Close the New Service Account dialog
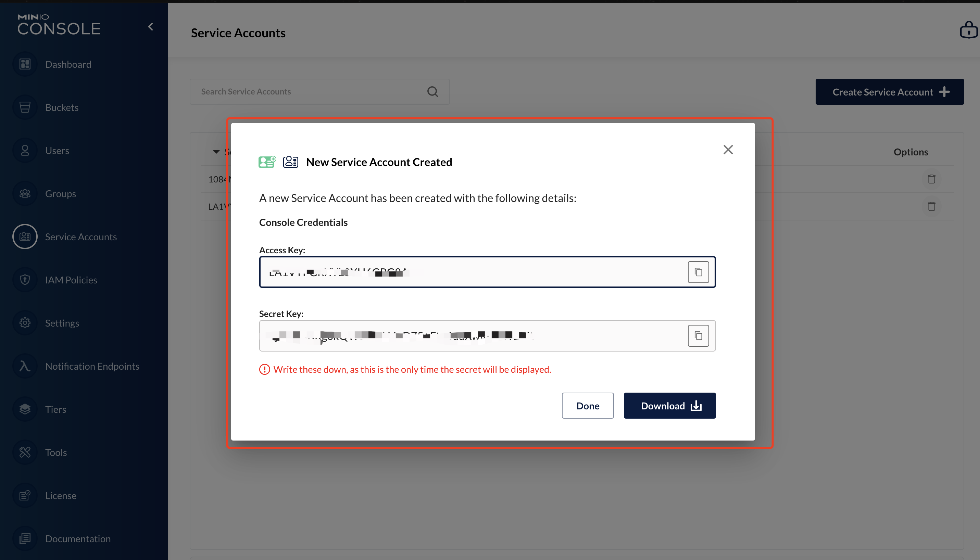The image size is (980, 560). pyautogui.click(x=728, y=150)
